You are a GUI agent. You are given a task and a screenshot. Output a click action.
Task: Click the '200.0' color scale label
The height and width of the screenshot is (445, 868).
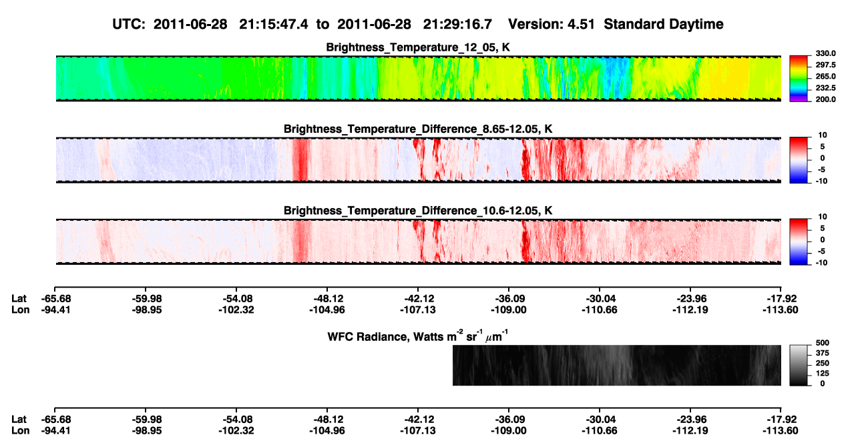825,99
